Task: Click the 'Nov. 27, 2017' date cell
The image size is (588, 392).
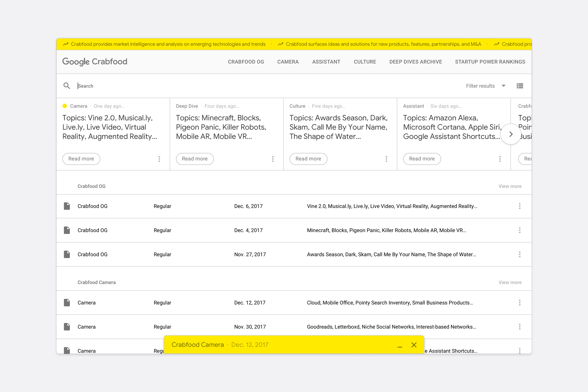Action: 250,255
